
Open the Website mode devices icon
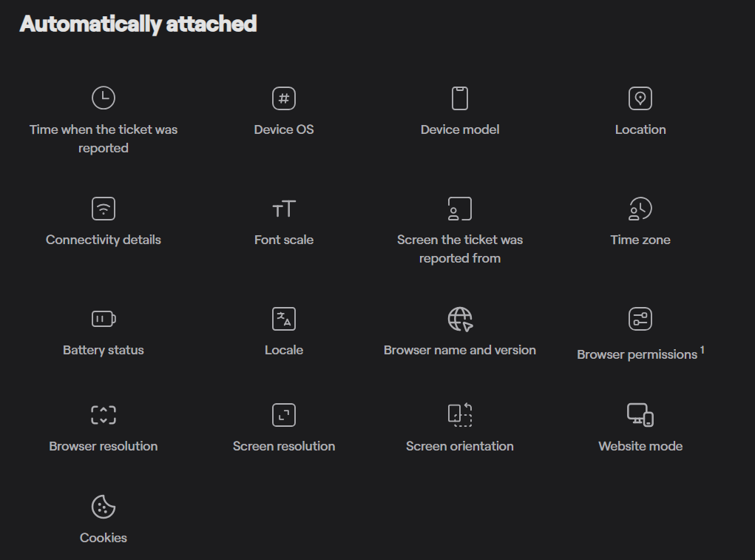pos(640,414)
